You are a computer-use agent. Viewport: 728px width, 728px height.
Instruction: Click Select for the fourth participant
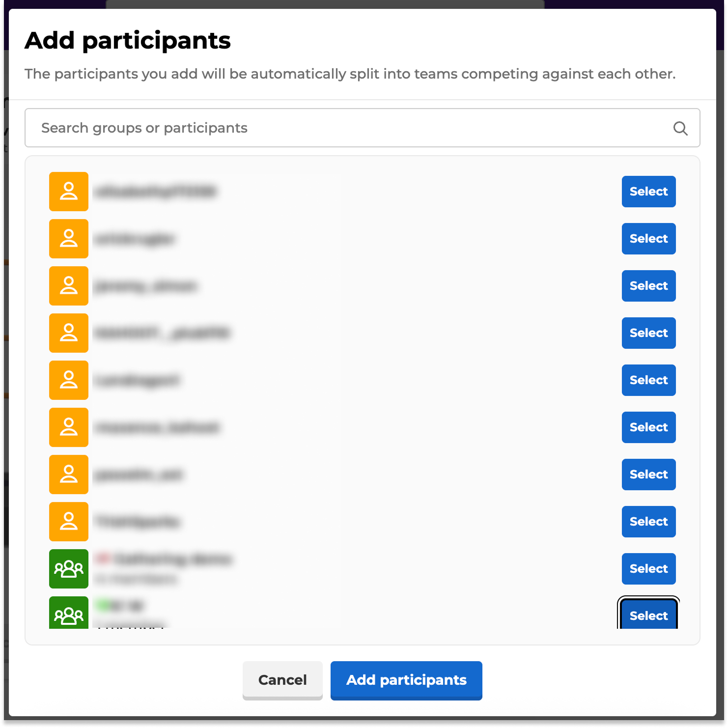648,333
